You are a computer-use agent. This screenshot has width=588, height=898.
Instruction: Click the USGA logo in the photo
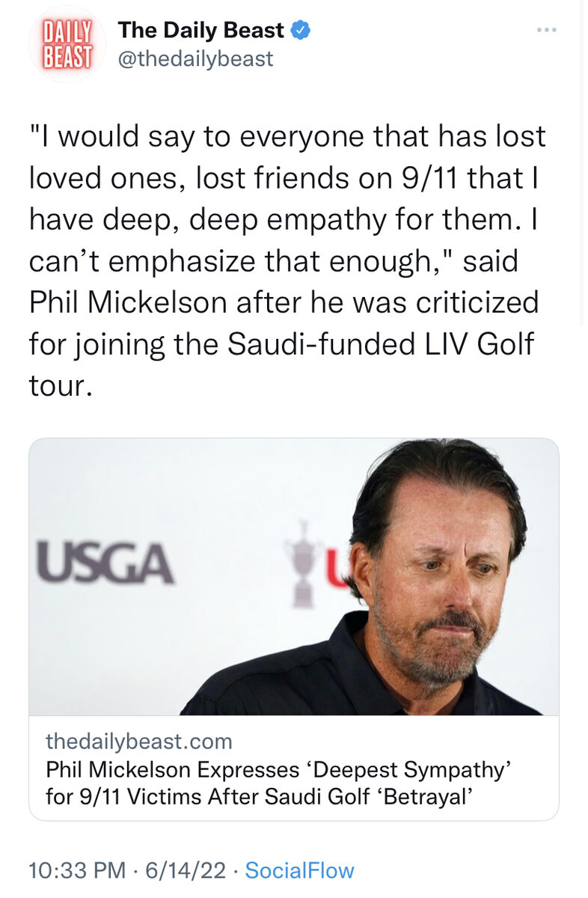[x=105, y=563]
